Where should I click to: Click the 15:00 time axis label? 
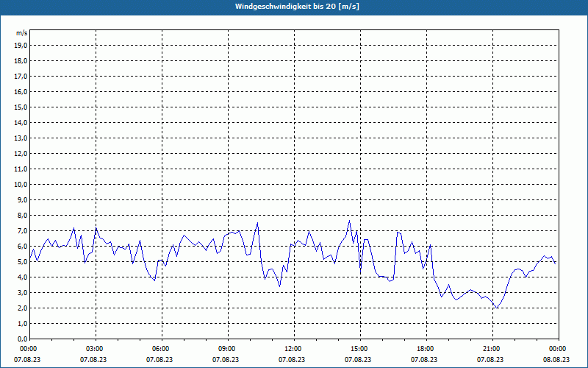(x=360, y=349)
